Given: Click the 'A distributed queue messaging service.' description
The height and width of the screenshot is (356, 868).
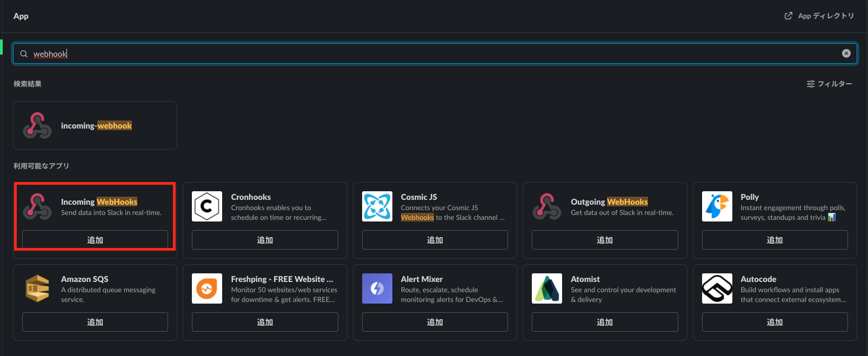Looking at the screenshot, I should click(108, 294).
